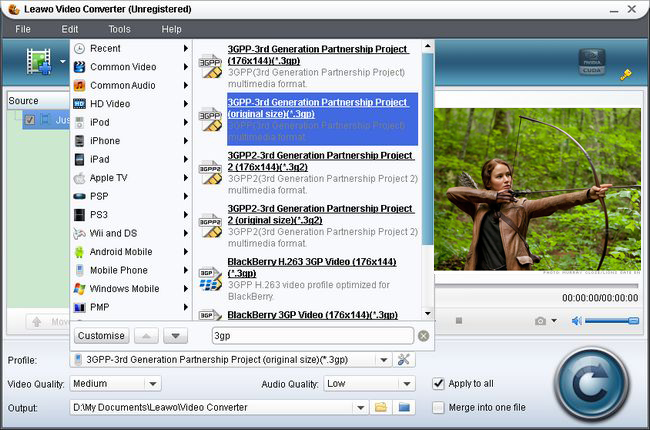Expand the Profile dropdown
The height and width of the screenshot is (430, 650).
(383, 360)
